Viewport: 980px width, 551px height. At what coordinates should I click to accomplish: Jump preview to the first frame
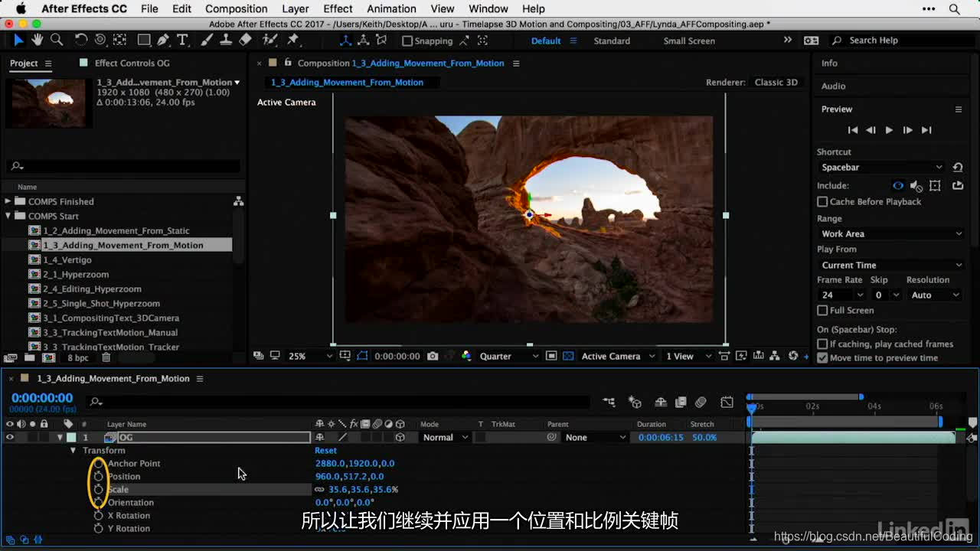[x=853, y=130]
